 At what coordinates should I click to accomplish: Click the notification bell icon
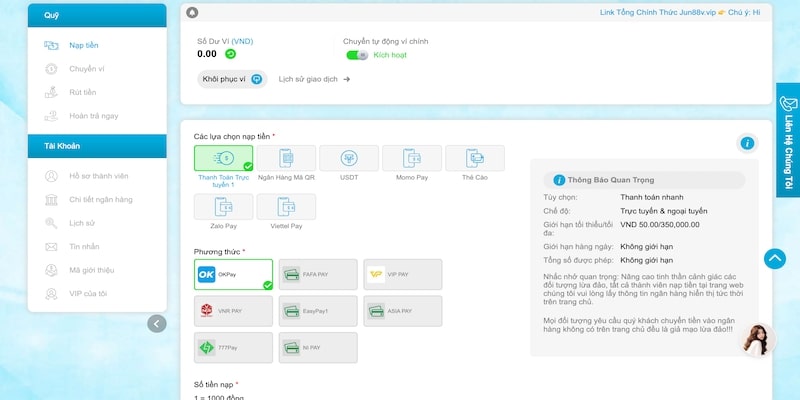pos(192,12)
